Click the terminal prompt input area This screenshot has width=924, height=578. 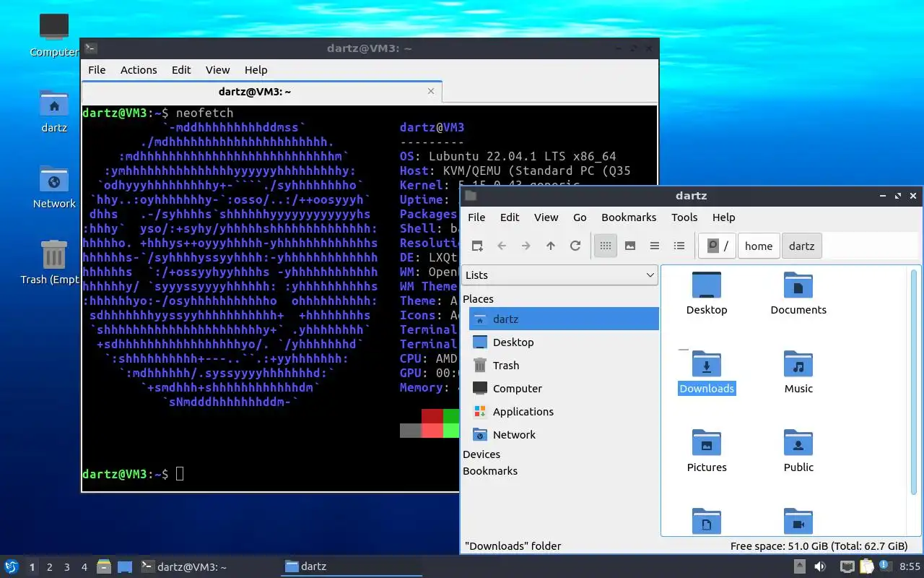pyautogui.click(x=180, y=474)
